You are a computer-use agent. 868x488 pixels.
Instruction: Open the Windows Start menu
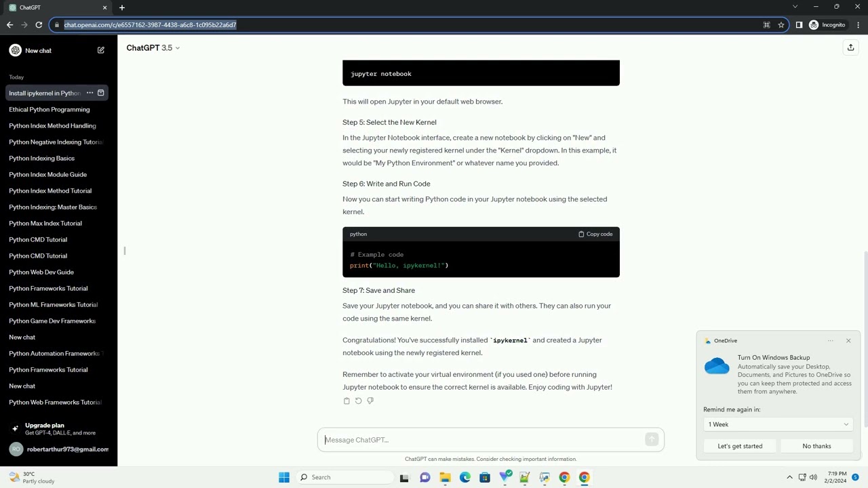pyautogui.click(x=284, y=477)
